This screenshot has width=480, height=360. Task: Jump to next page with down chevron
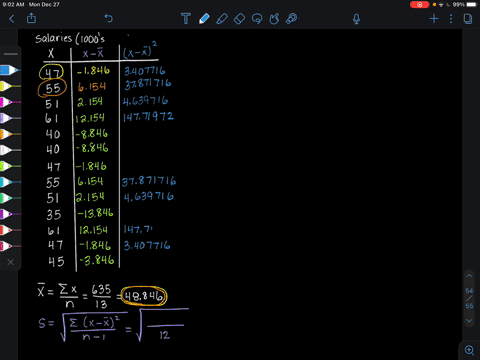(469, 321)
